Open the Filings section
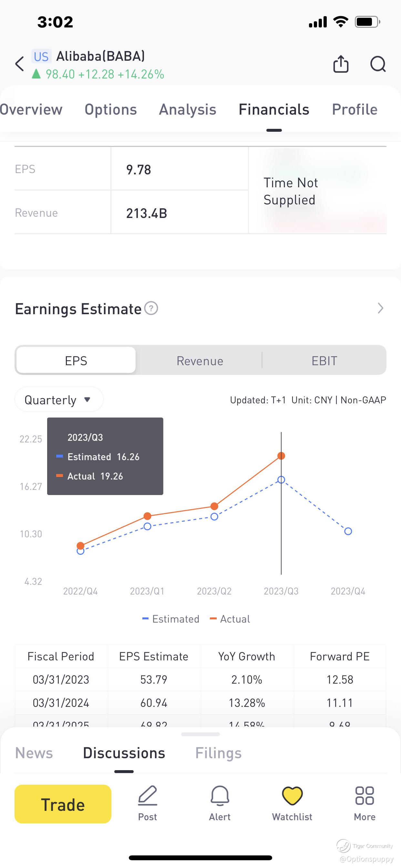 coord(218,753)
